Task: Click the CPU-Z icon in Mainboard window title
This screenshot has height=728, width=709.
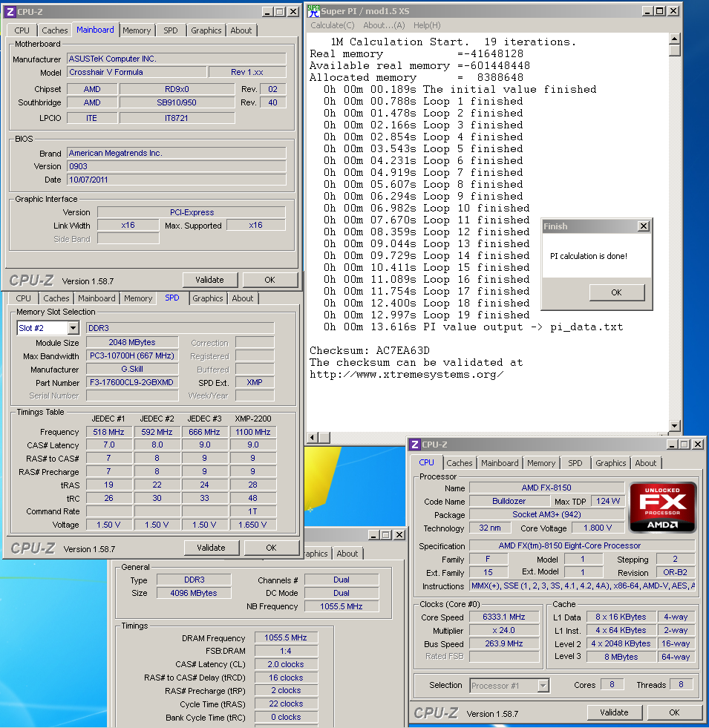Action: [x=10, y=12]
